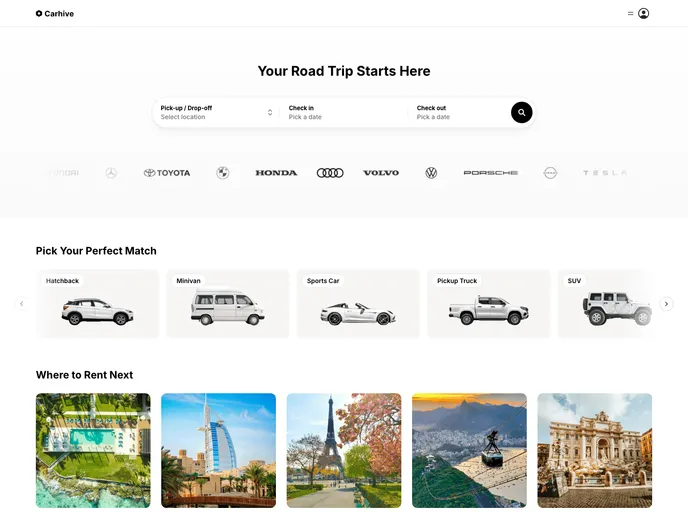This screenshot has height=512, width=688.
Task: Choose the Audi rings logo
Action: [330, 173]
